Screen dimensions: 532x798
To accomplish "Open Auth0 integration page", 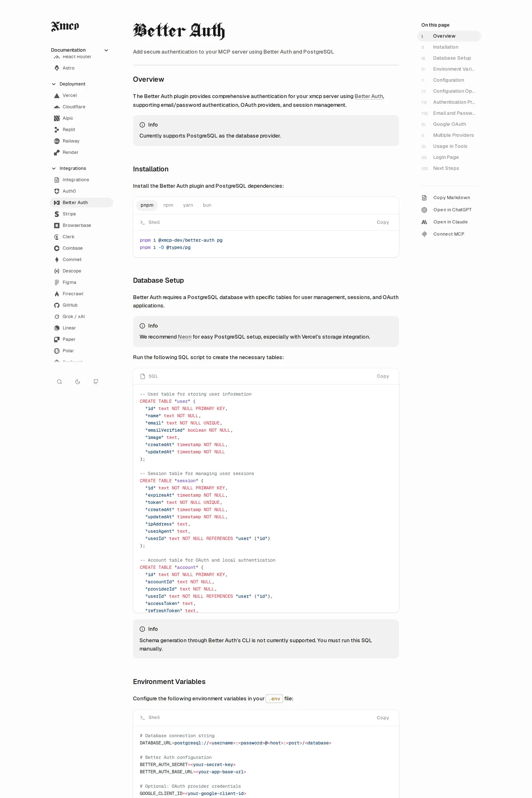I will pos(81,191).
